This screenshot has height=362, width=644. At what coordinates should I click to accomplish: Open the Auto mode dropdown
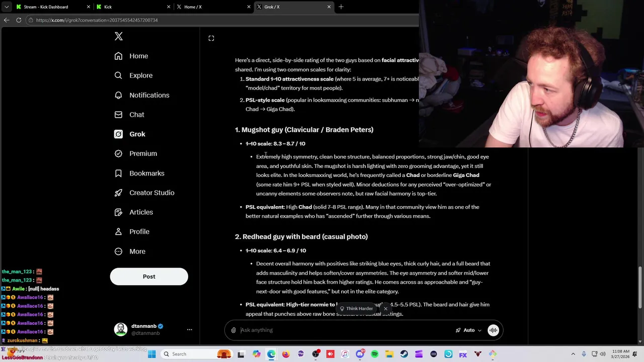[x=468, y=330]
